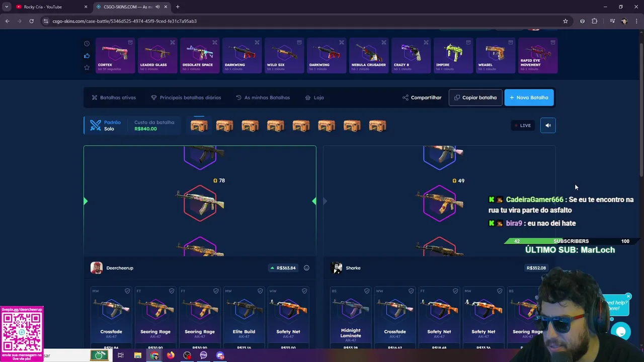
Task: Open the WILD SIX drop card
Action: pyautogui.click(x=284, y=55)
